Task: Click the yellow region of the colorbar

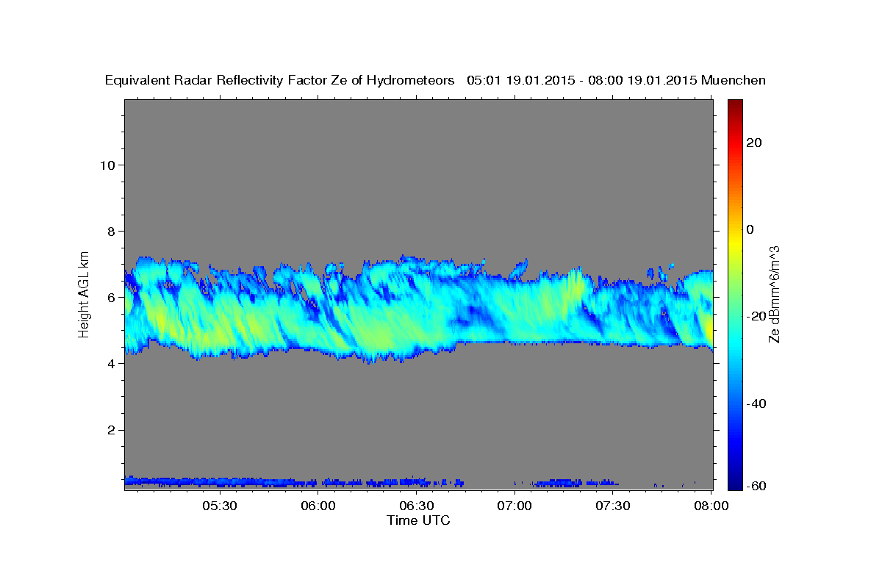Action: tap(734, 243)
